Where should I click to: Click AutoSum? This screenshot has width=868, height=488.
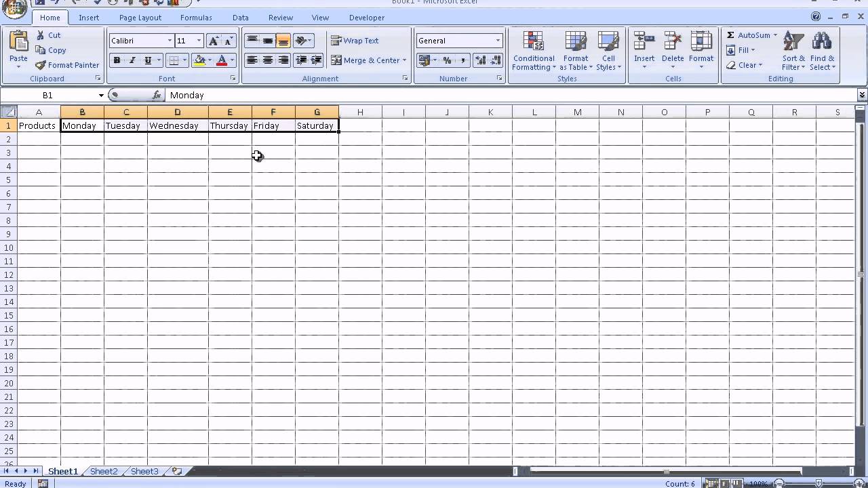749,35
